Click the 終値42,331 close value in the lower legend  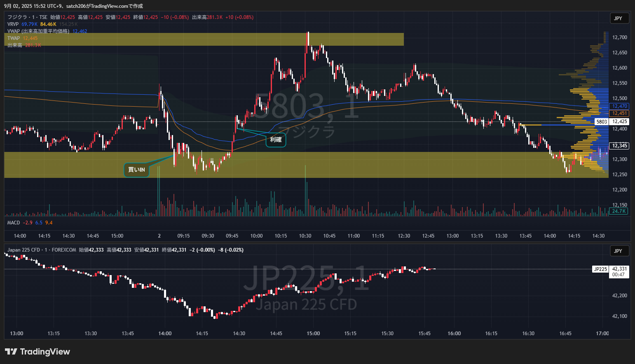point(174,250)
